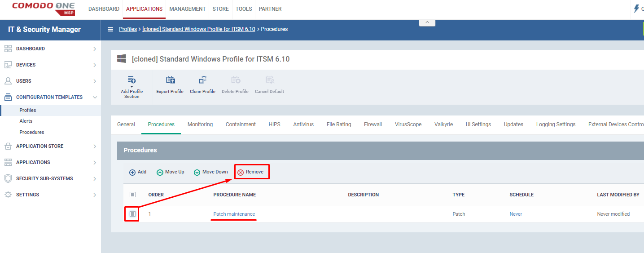644x253 pixels.
Task: Click the Windows logo beside profile title
Action: coord(121,59)
